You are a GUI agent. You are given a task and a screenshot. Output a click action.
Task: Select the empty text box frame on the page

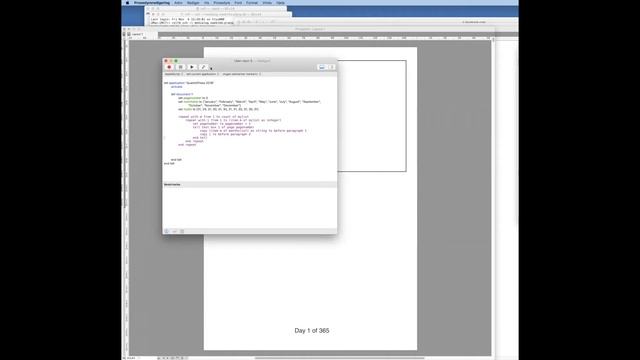coord(371,116)
